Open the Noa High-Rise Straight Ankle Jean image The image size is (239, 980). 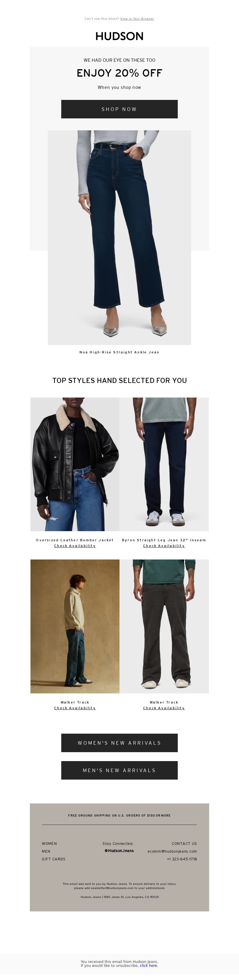[x=119, y=237]
